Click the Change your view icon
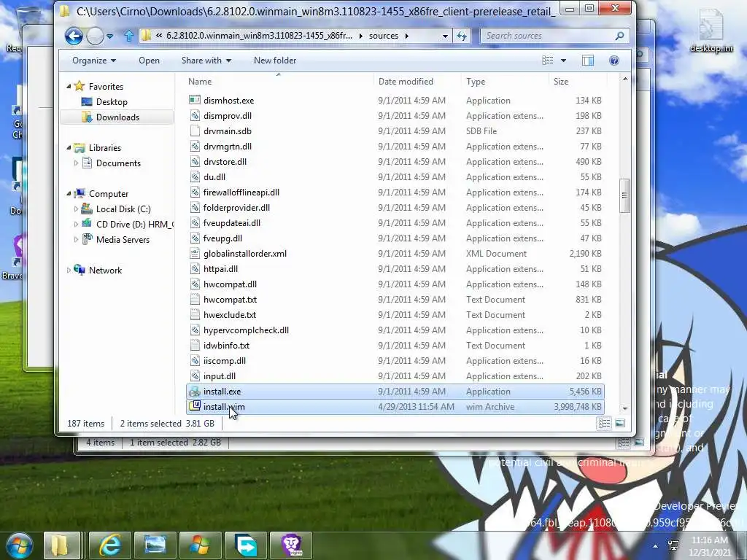The height and width of the screenshot is (560, 747). (548, 61)
